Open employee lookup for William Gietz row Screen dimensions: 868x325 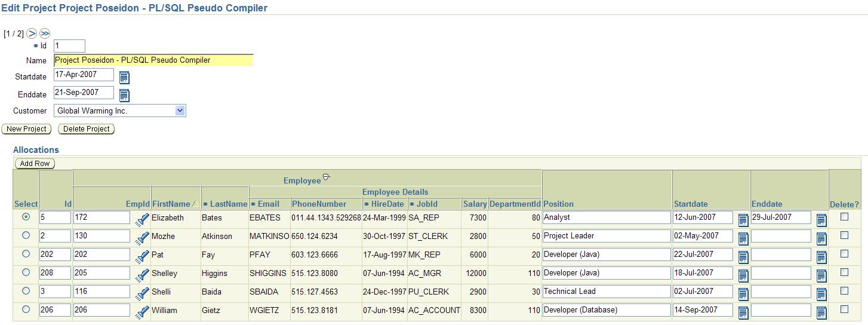coord(141,312)
